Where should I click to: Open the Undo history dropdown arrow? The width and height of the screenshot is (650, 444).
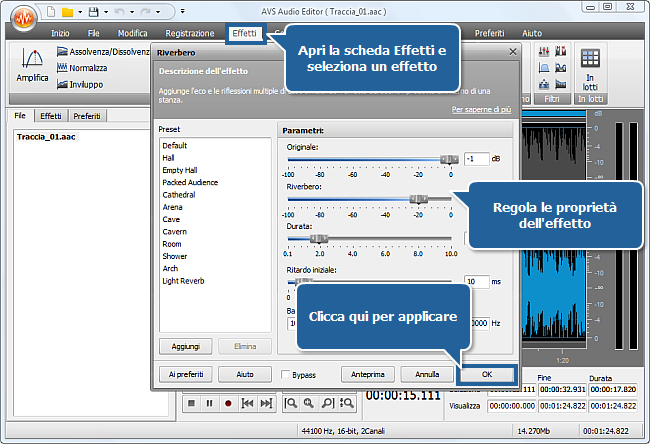pos(132,12)
